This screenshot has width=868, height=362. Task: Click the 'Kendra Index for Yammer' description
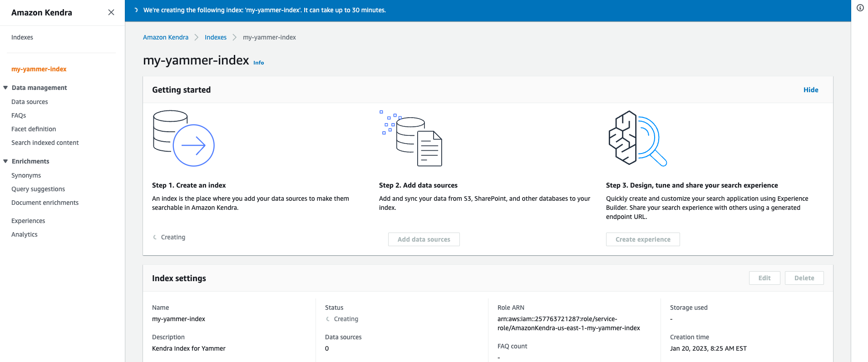[x=189, y=348]
